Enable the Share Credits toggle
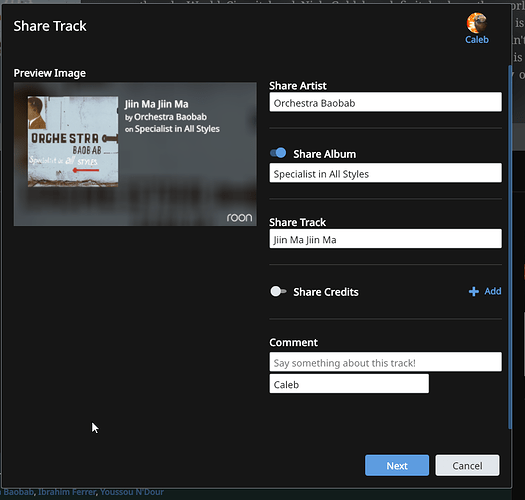This screenshot has height=500, width=525. point(278,291)
